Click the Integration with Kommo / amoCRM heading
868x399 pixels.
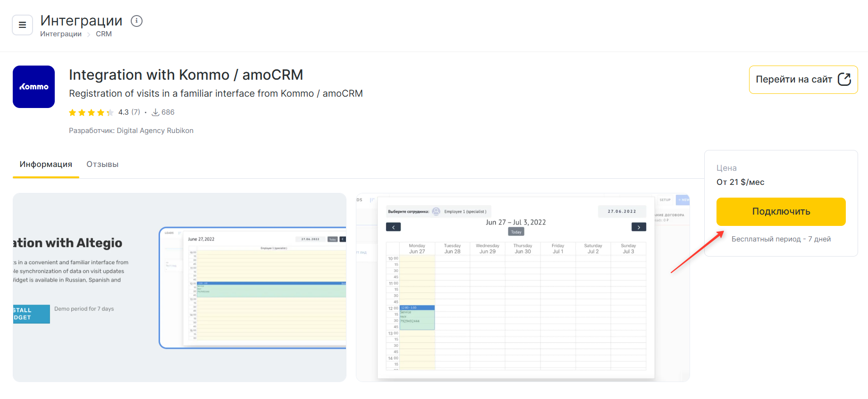coord(186,75)
